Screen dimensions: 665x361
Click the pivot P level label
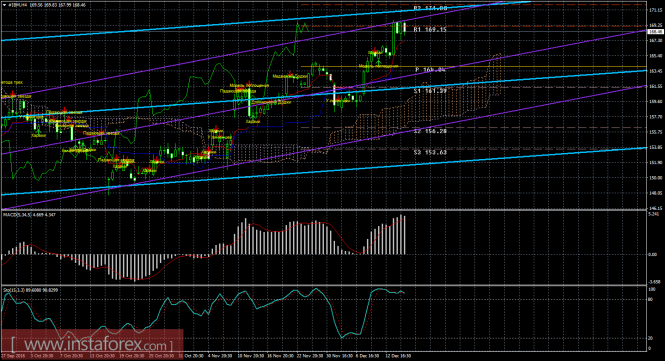click(430, 69)
